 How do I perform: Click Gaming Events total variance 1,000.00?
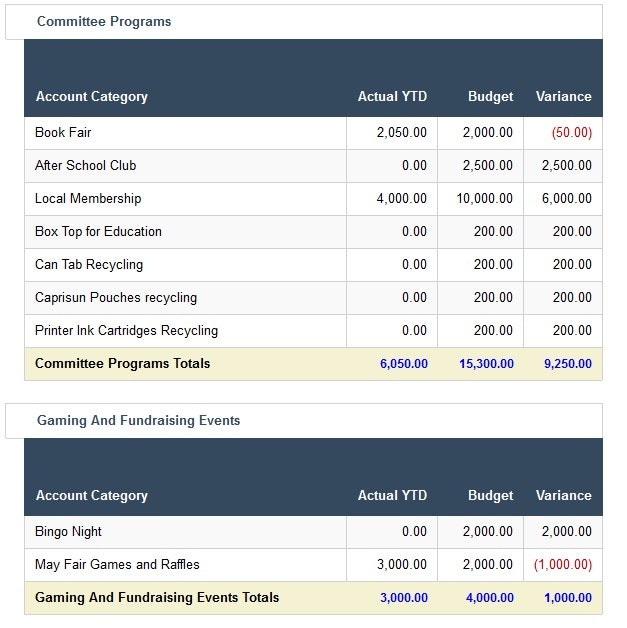(568, 598)
